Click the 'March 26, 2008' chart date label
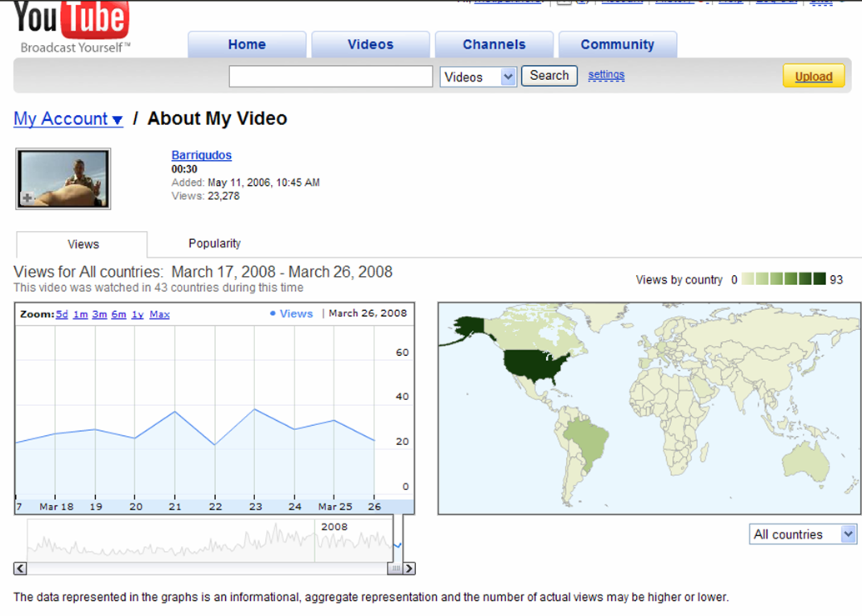The height and width of the screenshot is (616, 862). click(368, 313)
